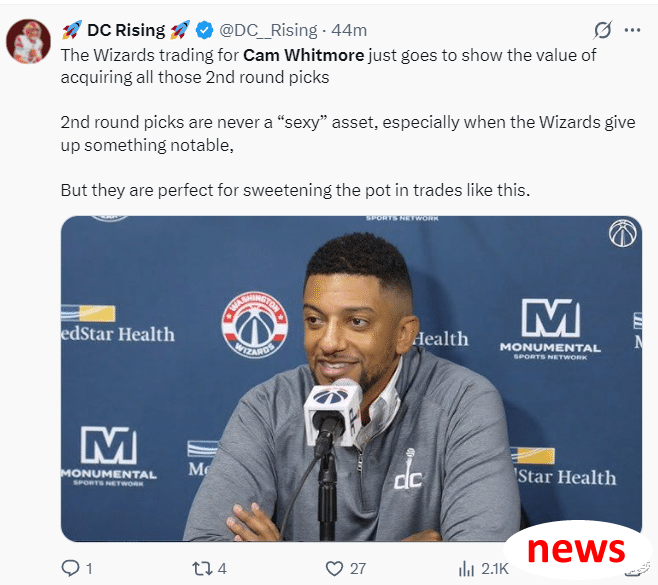The image size is (658, 585).
Task: Click the 2.1K view count
Action: tap(495, 569)
